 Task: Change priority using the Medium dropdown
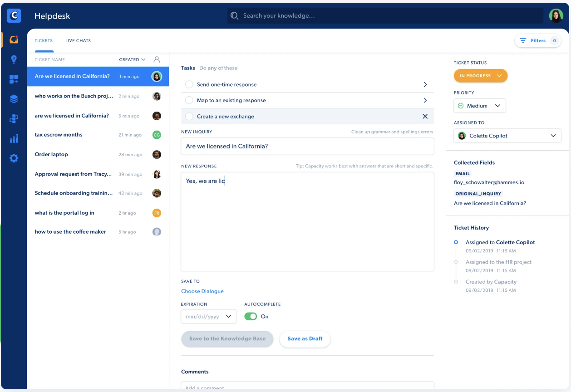(479, 105)
